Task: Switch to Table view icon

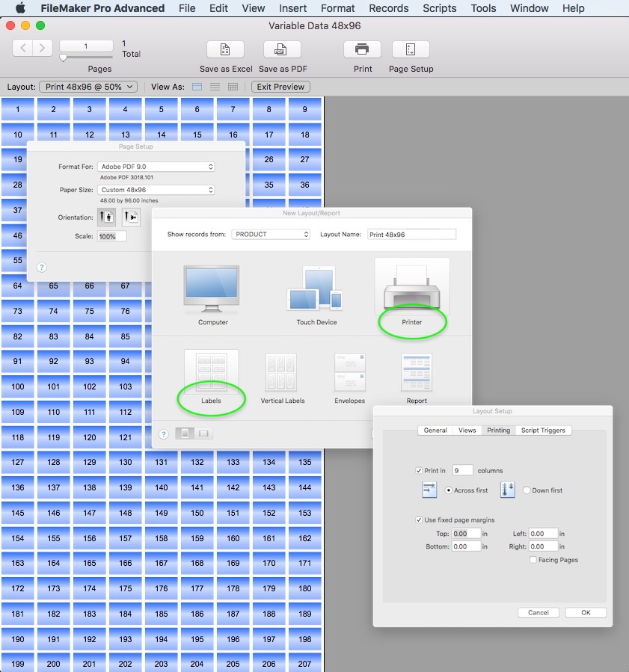Action: 233,87
